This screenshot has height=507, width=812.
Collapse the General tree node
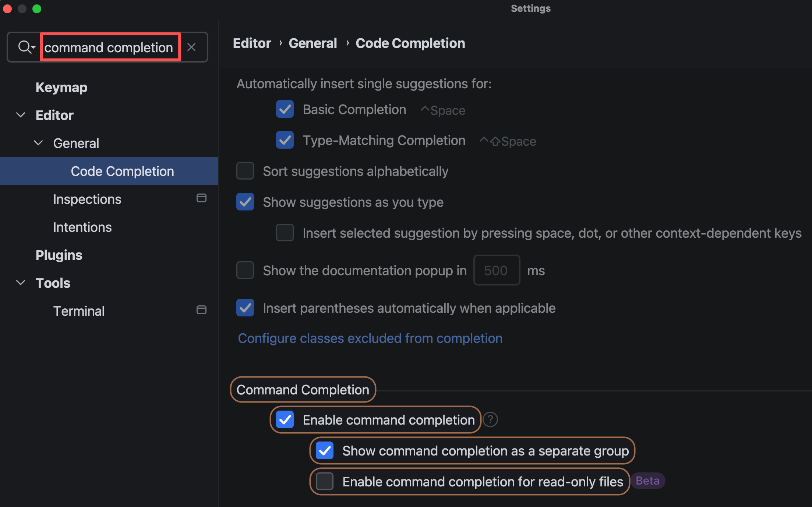[x=39, y=143]
